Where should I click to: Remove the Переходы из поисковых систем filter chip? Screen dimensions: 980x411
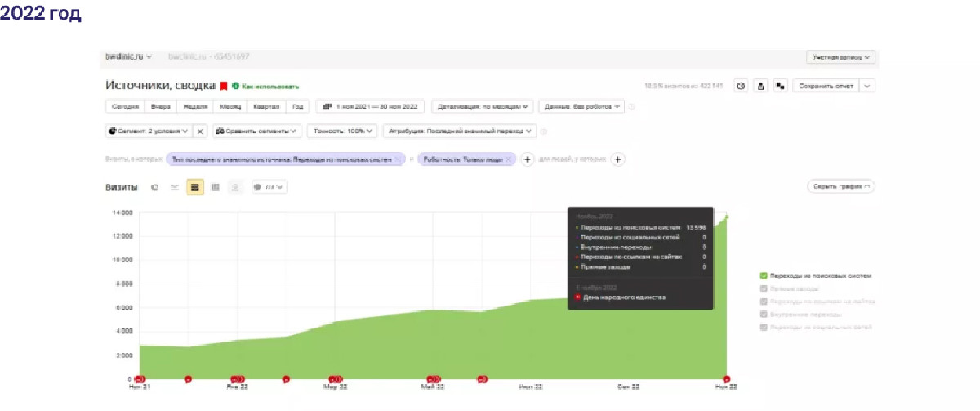tap(398, 159)
